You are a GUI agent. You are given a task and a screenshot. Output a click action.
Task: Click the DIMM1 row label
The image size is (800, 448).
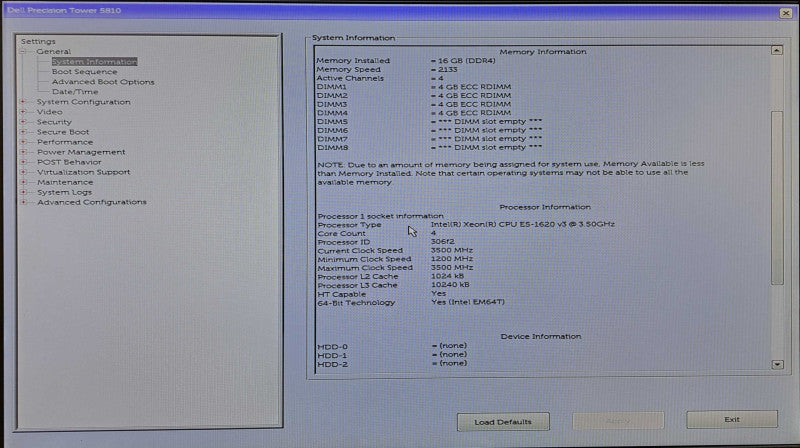pos(332,87)
